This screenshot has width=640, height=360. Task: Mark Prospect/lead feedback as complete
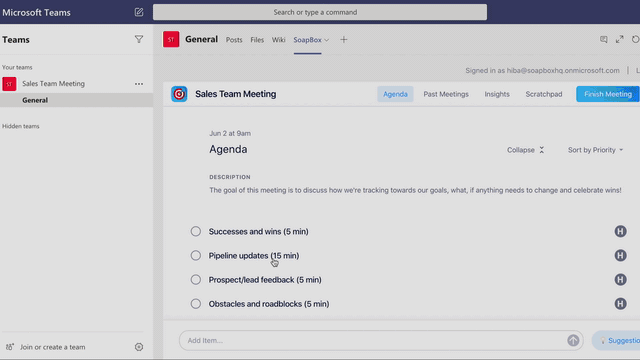(196, 280)
